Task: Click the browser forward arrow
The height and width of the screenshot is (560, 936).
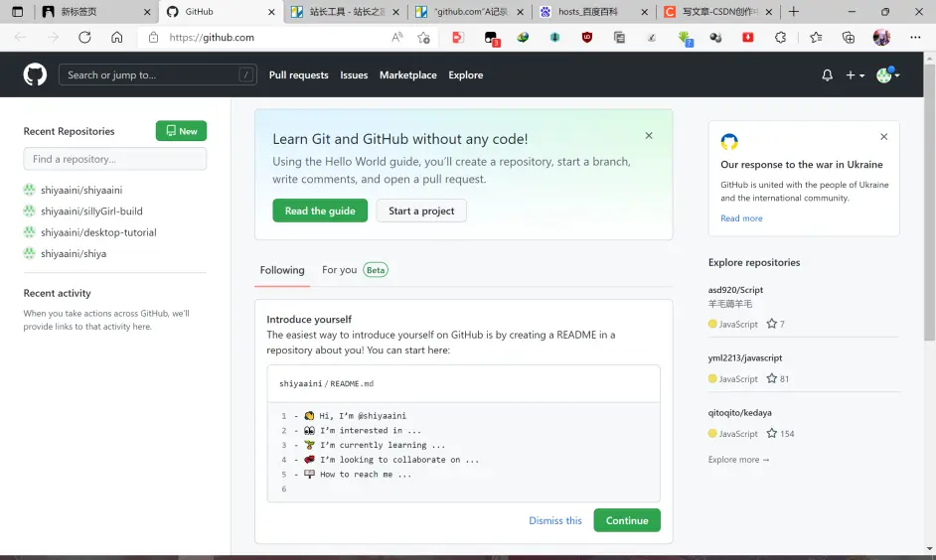Action: pyautogui.click(x=53, y=37)
